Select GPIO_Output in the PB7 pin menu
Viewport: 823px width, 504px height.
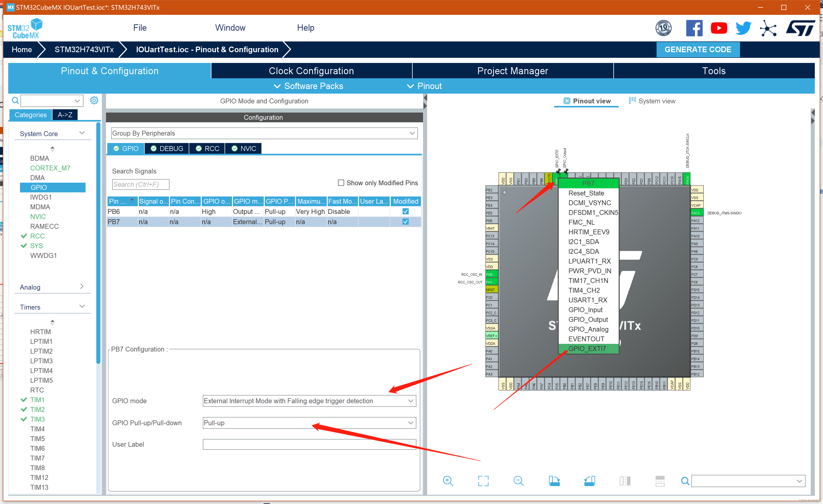588,320
